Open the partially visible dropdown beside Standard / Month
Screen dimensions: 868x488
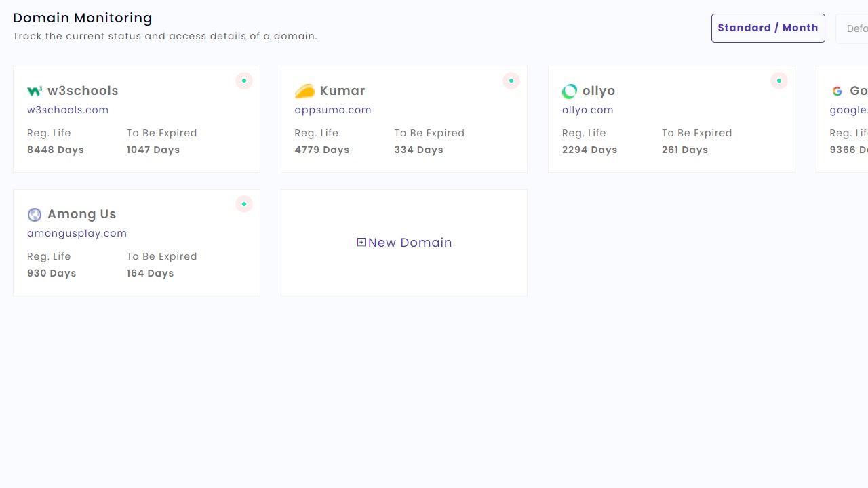(x=854, y=28)
